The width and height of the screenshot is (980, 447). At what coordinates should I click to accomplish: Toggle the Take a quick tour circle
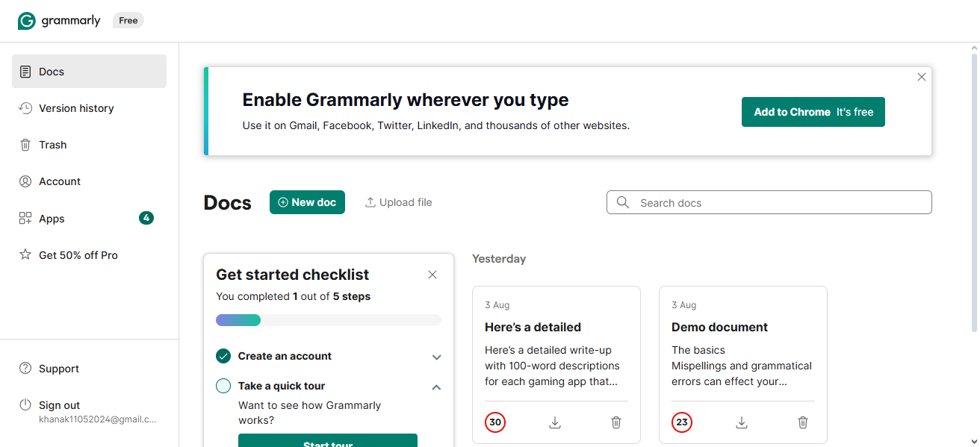point(223,386)
